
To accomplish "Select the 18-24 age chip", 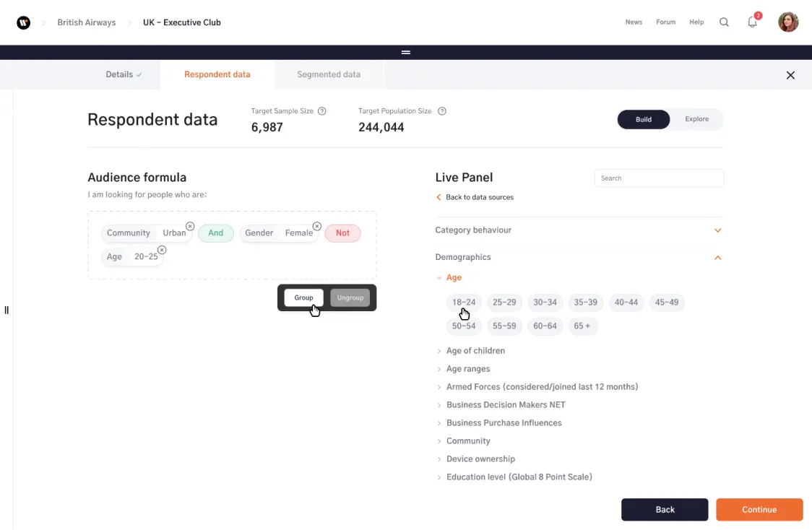I will point(464,303).
